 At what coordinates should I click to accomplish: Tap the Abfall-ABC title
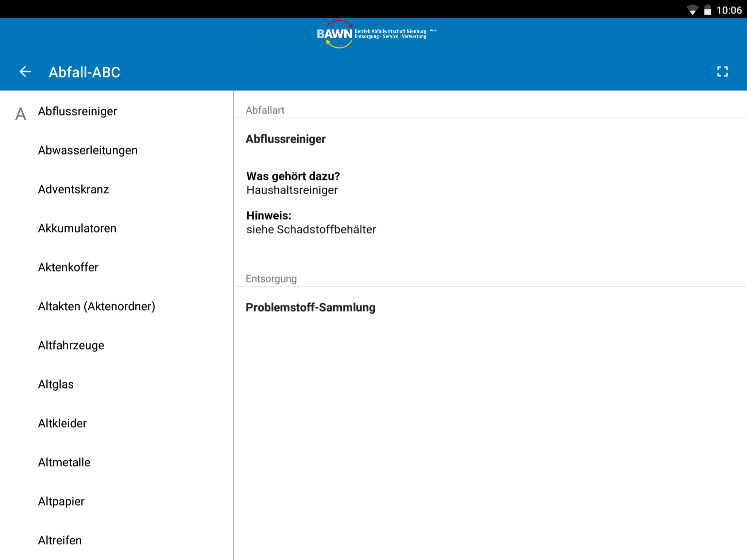84,72
